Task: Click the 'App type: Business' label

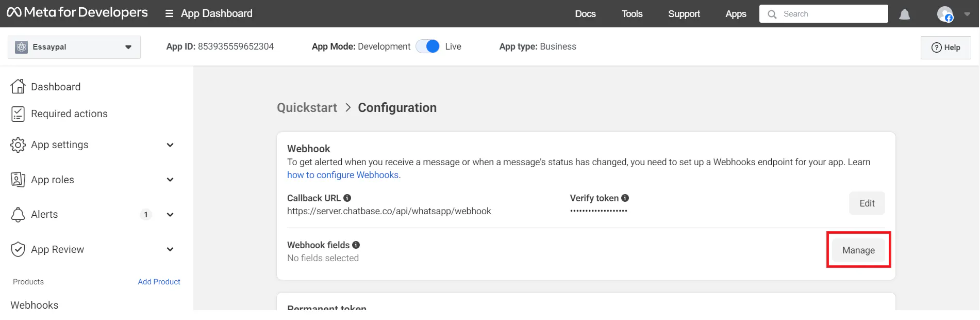Action: pos(538,46)
